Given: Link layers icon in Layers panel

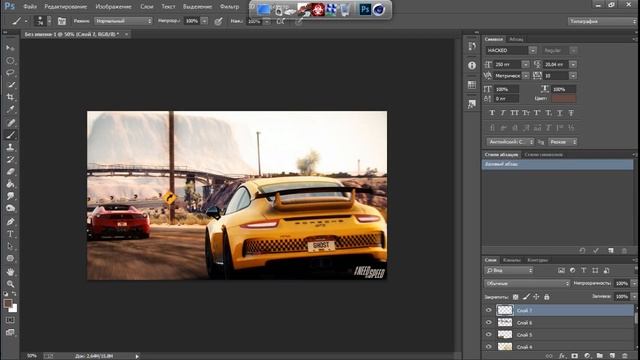Looking at the screenshot, I should click(549, 356).
